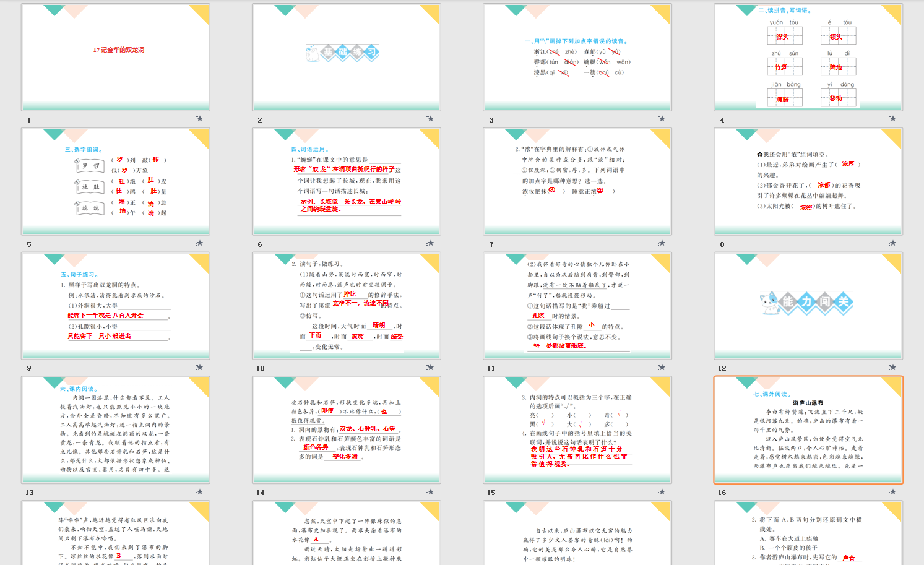Click the animation star icon below slide 7
Image resolution: width=924 pixels, height=565 pixels.
click(661, 243)
